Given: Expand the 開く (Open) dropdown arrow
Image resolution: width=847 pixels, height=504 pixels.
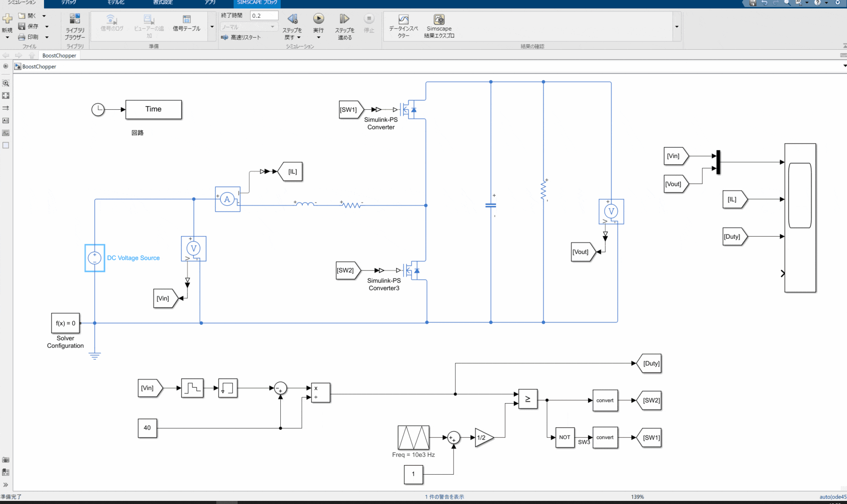Looking at the screenshot, I should (x=44, y=16).
